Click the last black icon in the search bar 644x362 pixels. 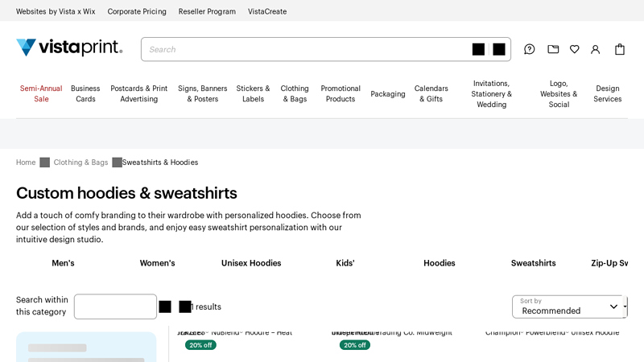[499, 49]
